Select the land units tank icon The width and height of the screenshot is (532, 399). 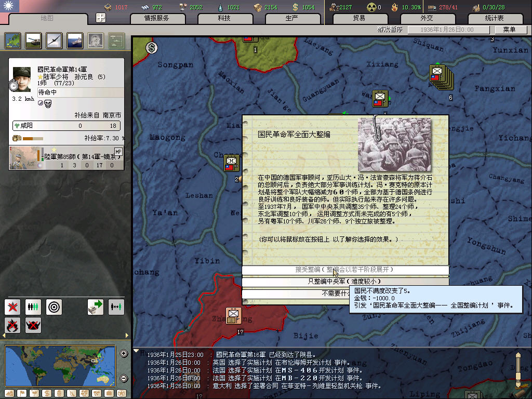[x=34, y=41]
